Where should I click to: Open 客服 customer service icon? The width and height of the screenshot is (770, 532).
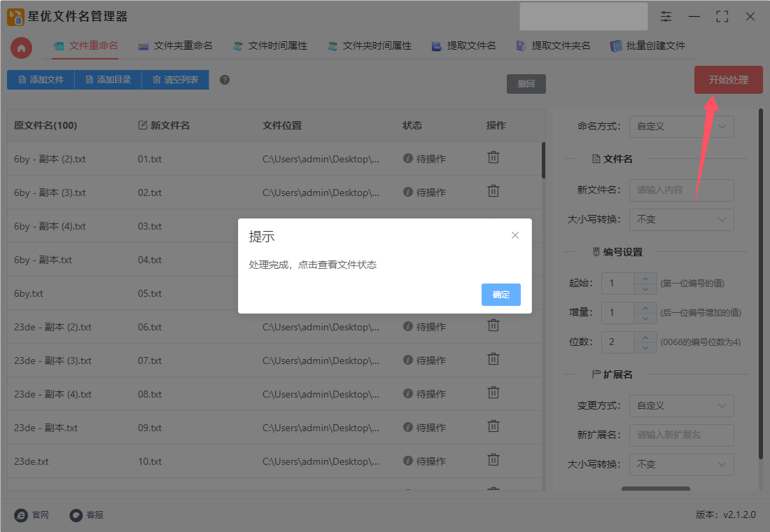coord(76,514)
